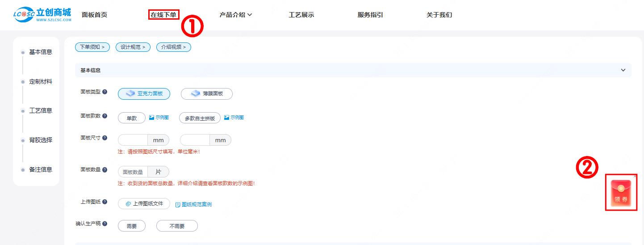This screenshot has height=245, width=644.
Task: Click the 面板数量 quantity input field
Action: click(133, 172)
